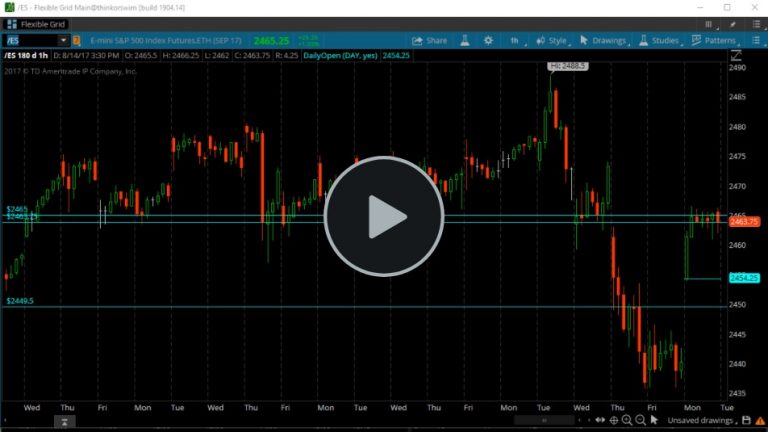Click the horizontal chart scrollbar
768x432 pixels.
tap(544, 422)
